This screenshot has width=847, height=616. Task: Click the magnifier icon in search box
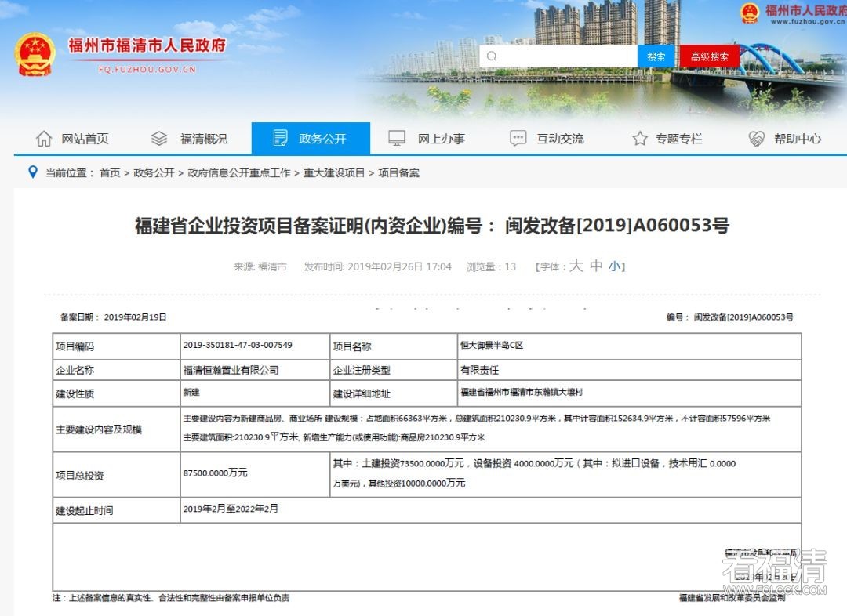tap(492, 56)
